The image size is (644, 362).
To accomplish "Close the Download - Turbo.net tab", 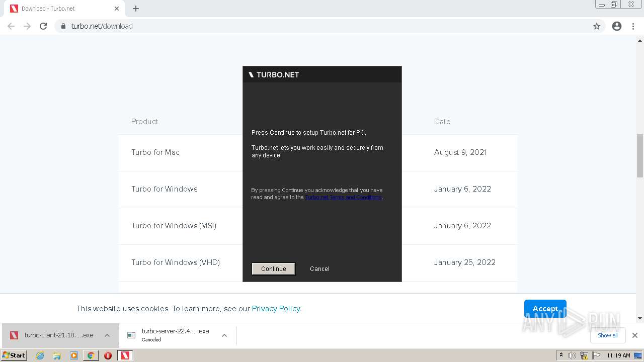I will tap(117, 9).
